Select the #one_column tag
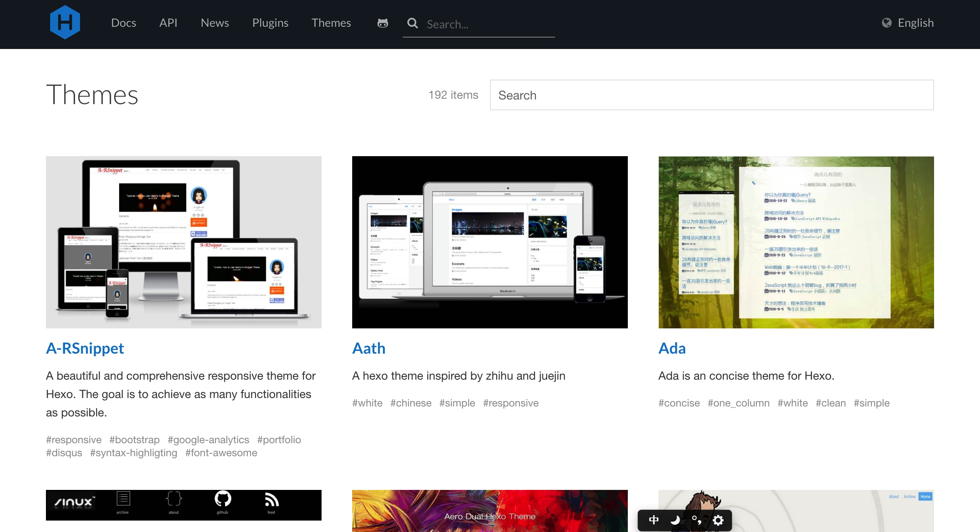980x532 pixels. click(738, 403)
